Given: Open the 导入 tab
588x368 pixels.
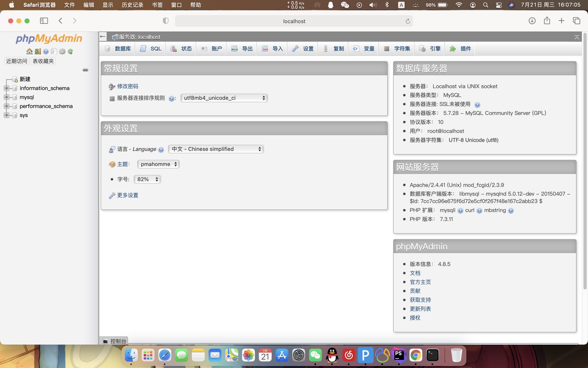Looking at the screenshot, I should 272,49.
